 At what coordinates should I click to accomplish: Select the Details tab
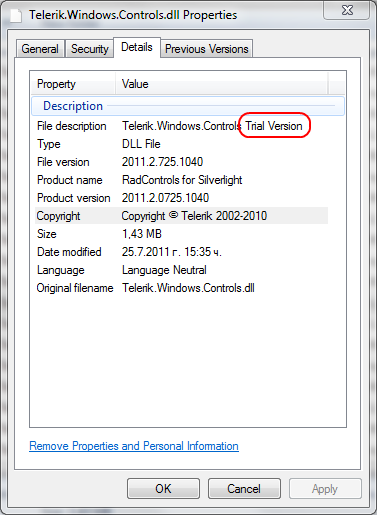pos(137,47)
